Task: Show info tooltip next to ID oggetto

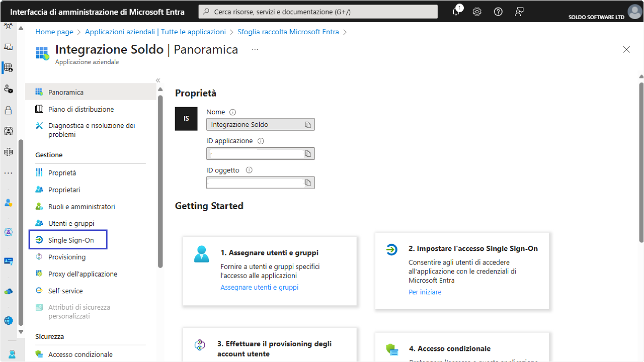Action: (x=249, y=170)
